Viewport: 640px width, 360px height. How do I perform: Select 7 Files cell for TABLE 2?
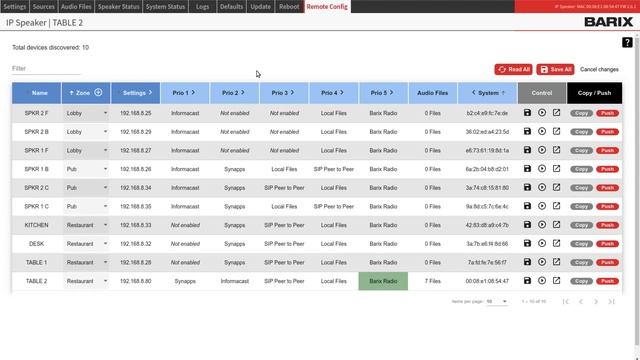[x=433, y=281]
